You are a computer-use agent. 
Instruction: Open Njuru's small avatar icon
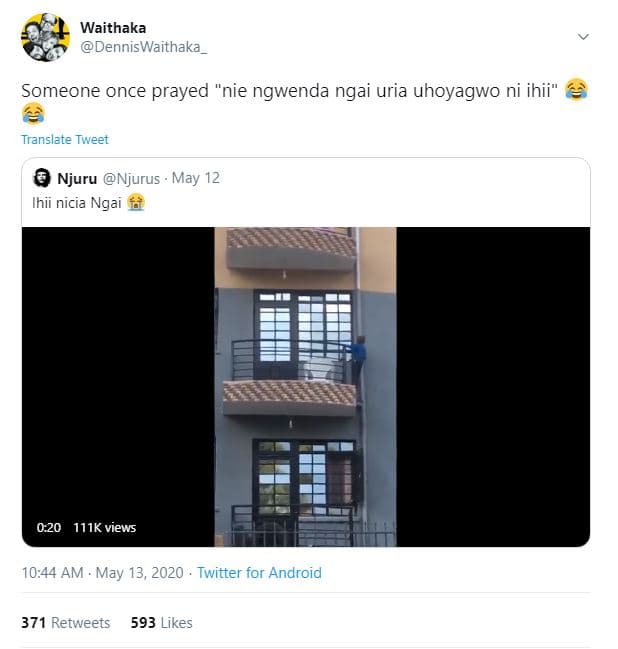pos(41,178)
